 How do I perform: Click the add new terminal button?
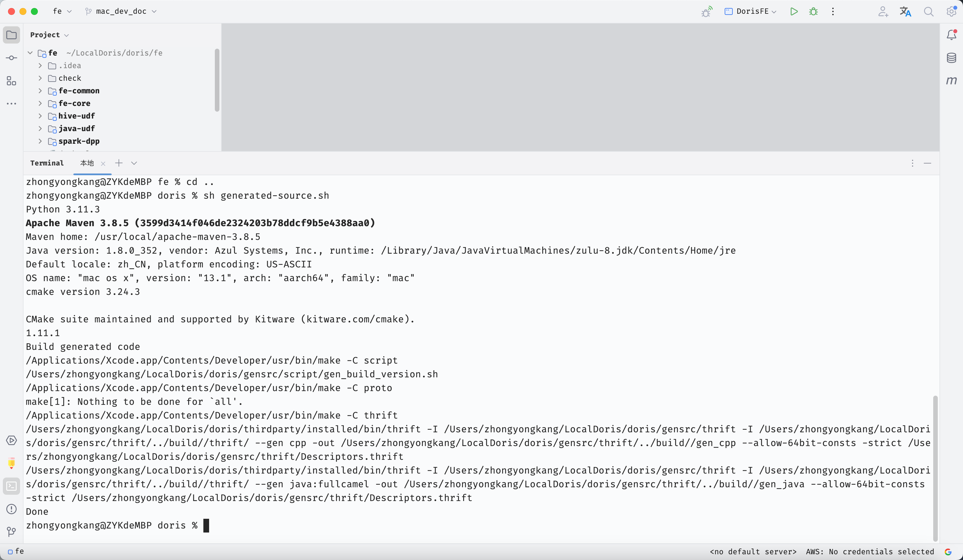tap(119, 163)
